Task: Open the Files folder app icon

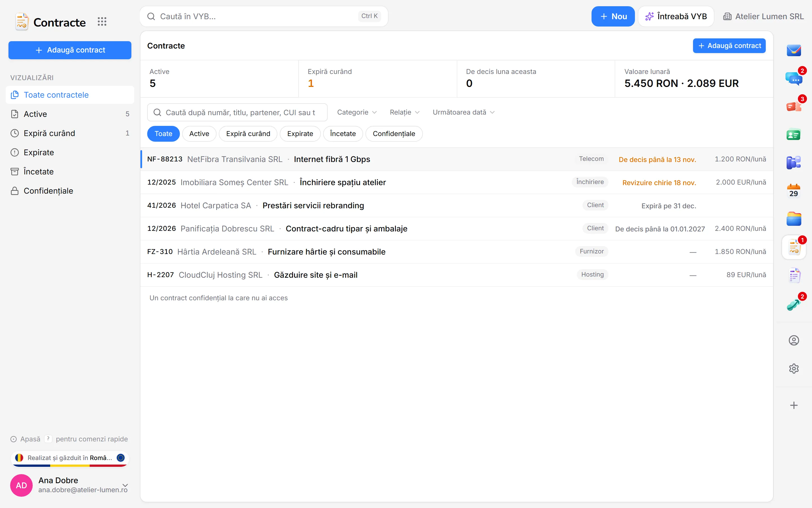Action: pos(794,219)
